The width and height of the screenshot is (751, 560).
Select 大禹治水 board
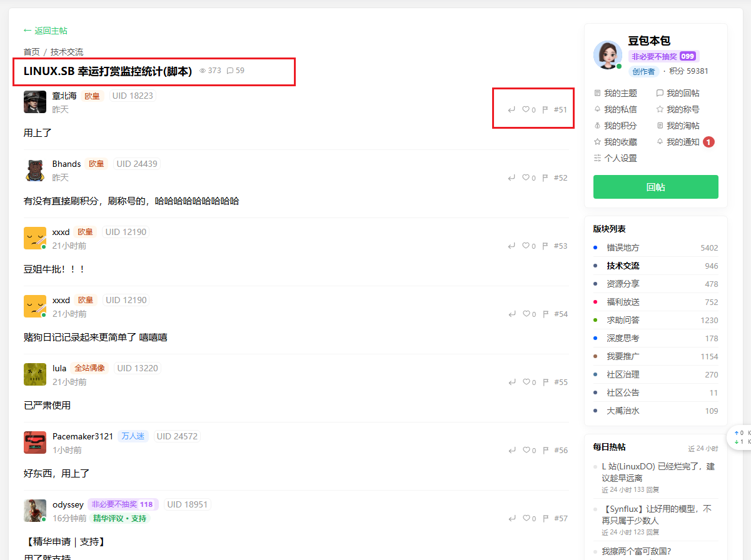pyautogui.click(x=655, y=411)
